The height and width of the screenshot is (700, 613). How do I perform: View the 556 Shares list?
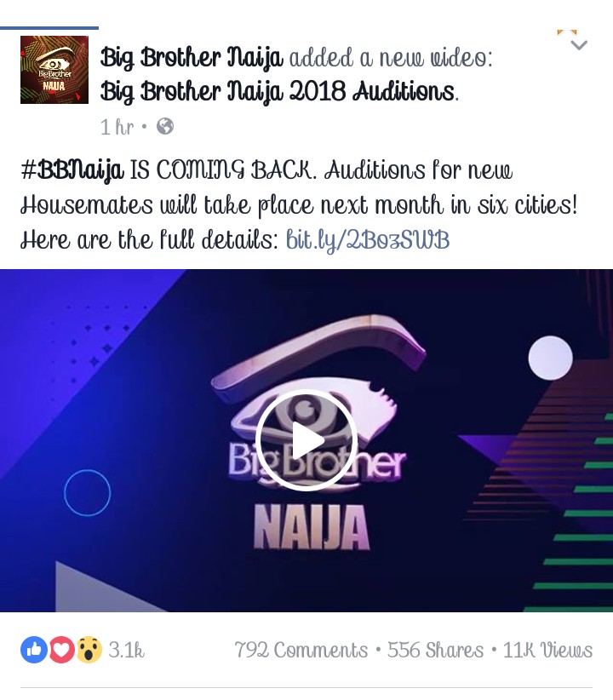435,650
